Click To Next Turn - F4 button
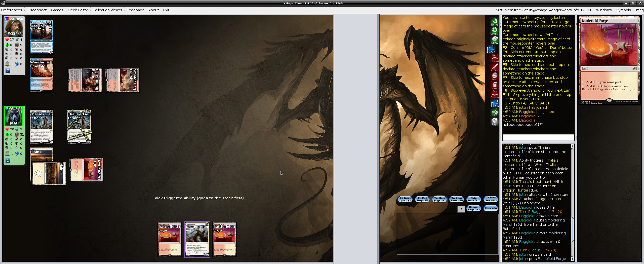This screenshot has width=644, height=264. coord(405,199)
